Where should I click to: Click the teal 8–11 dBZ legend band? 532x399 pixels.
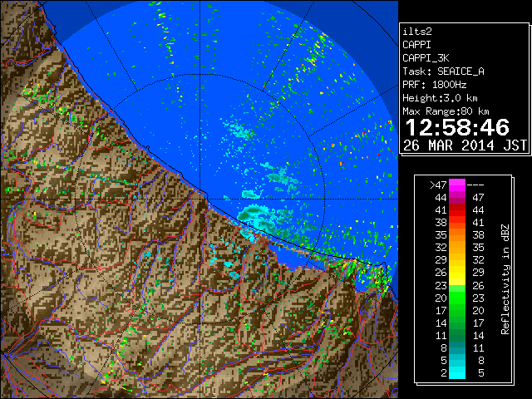(x=457, y=347)
